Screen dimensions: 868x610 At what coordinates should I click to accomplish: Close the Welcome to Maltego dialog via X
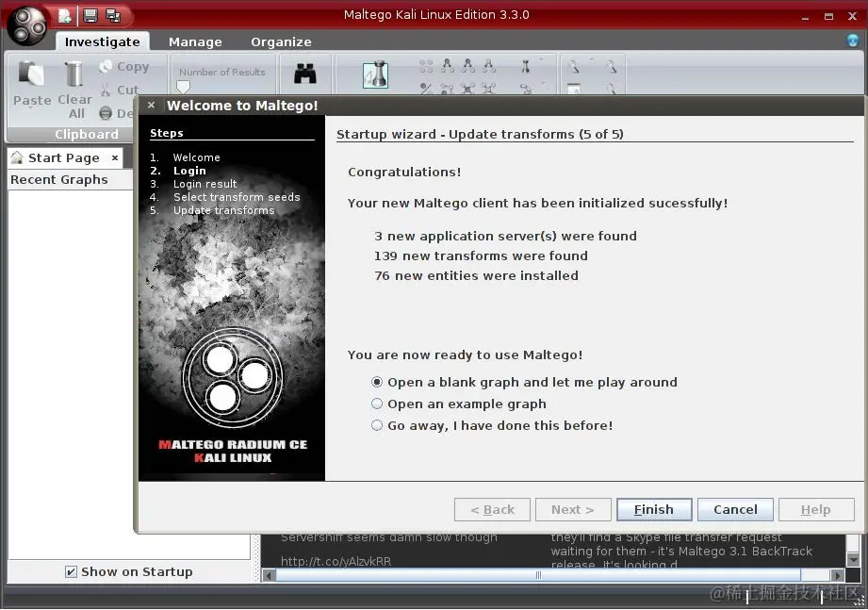(151, 105)
